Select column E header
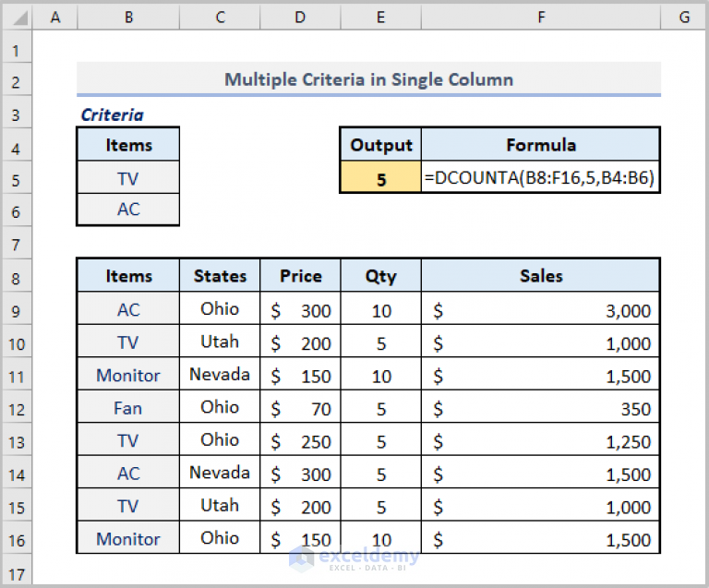 point(380,18)
